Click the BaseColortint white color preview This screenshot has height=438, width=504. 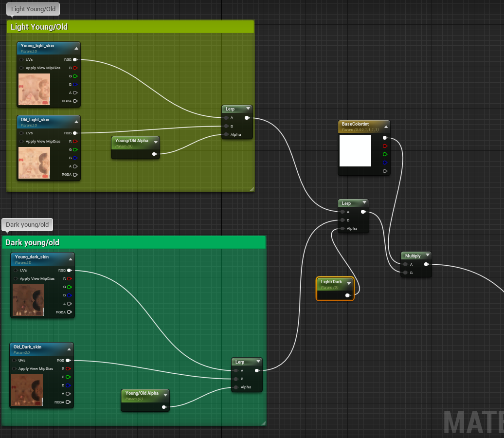(355, 151)
